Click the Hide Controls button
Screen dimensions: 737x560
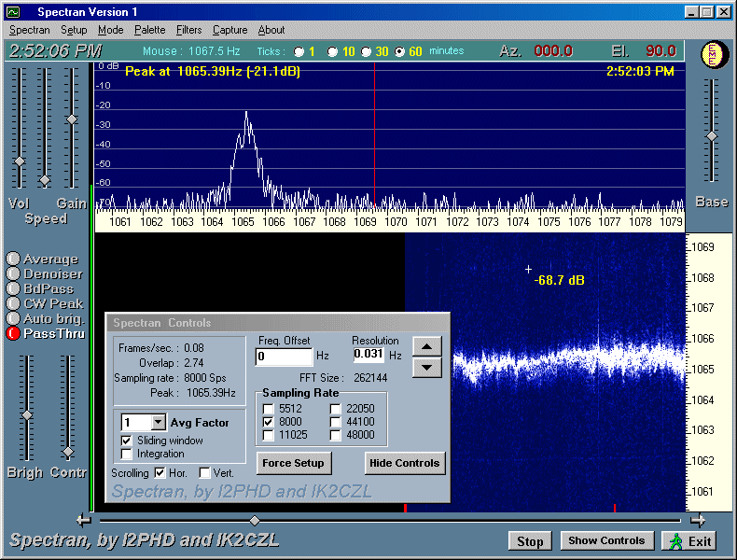[x=405, y=463]
